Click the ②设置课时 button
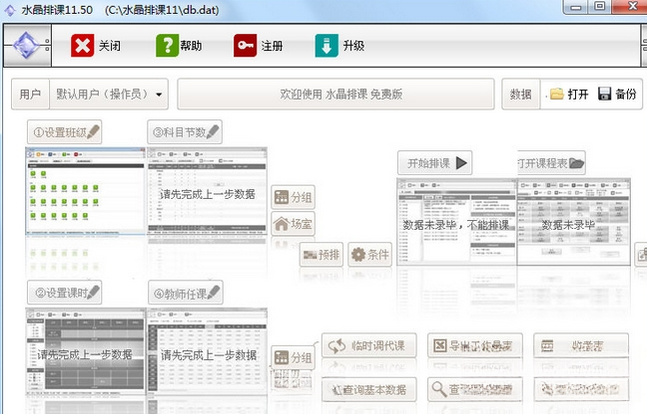This screenshot has width=647, height=414. point(64,293)
